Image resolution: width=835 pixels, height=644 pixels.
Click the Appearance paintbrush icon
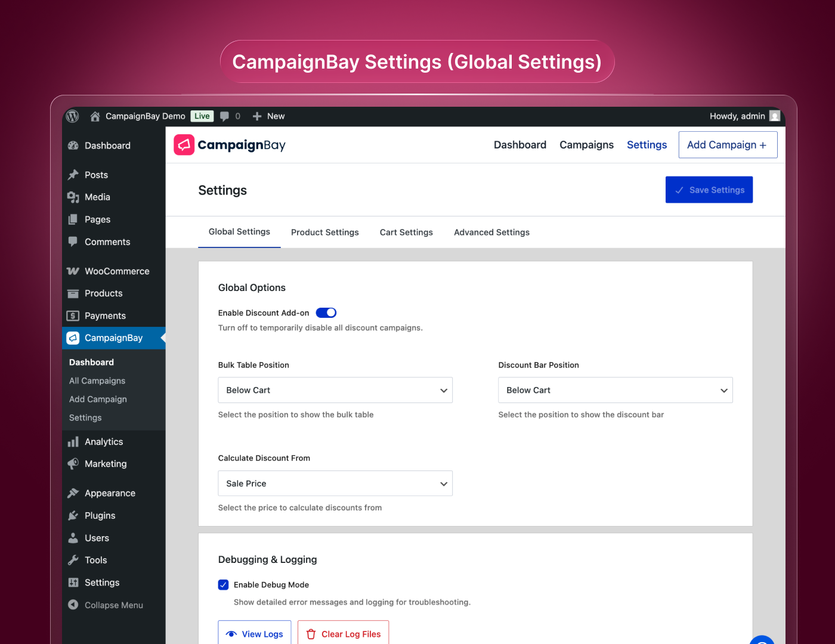(x=73, y=493)
